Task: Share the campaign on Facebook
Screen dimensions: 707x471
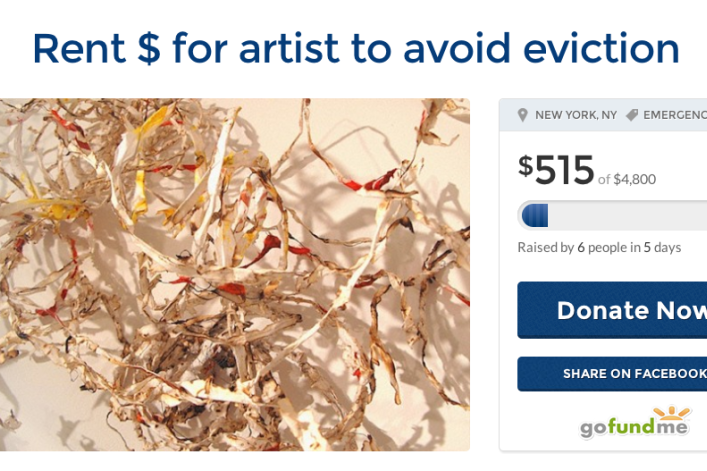Action: (x=612, y=374)
